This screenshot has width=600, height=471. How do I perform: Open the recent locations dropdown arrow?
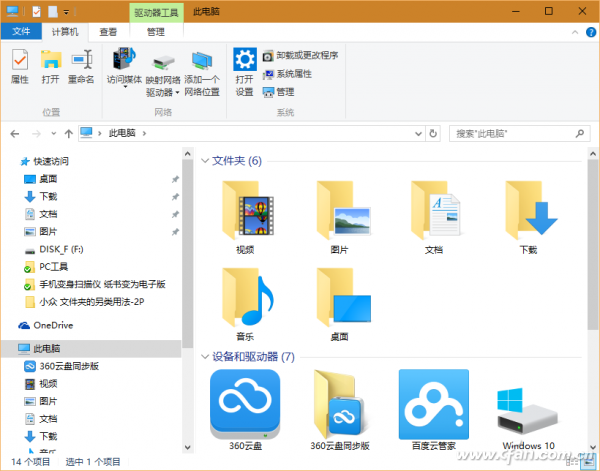[54, 134]
